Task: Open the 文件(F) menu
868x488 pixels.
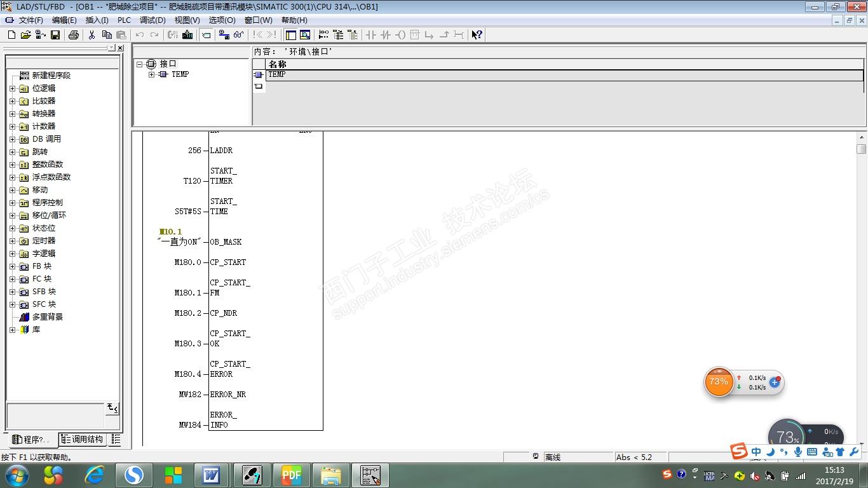Action: pos(31,20)
